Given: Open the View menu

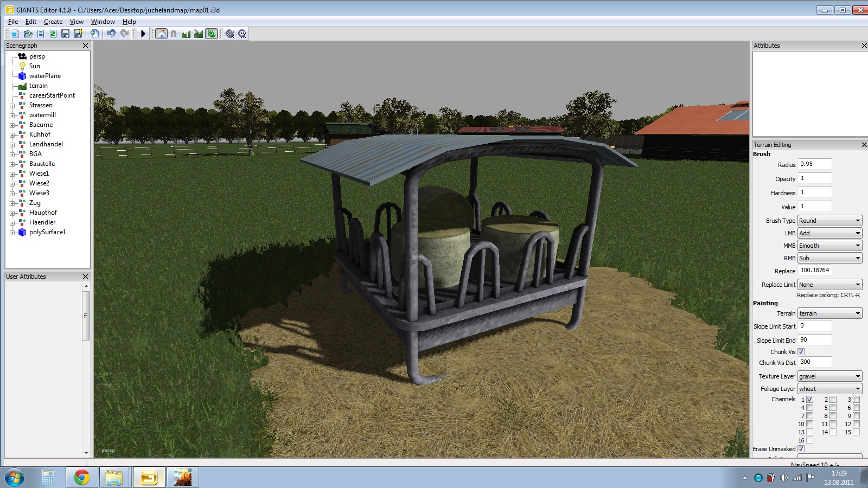Looking at the screenshot, I should (76, 22).
